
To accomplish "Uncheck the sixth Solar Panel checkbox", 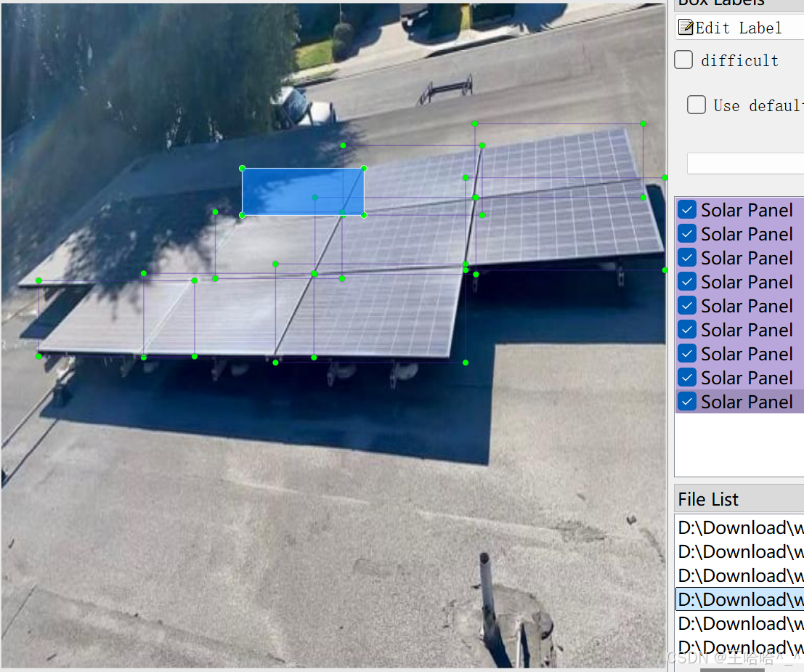I will point(687,329).
